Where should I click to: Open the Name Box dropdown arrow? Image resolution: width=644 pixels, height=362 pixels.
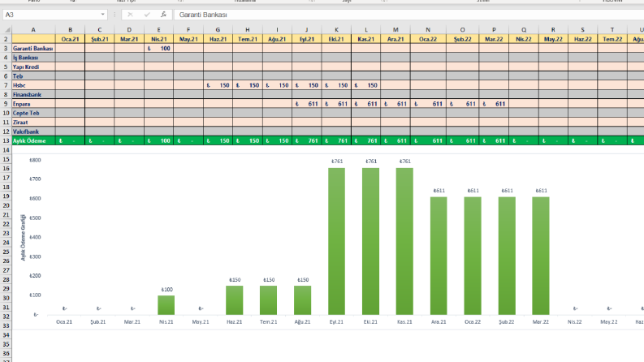pos(102,15)
